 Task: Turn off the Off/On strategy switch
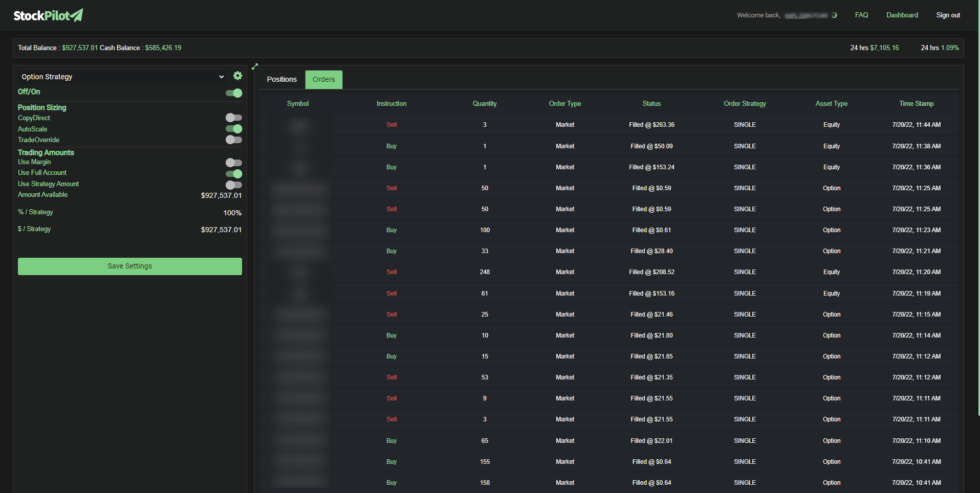click(233, 93)
